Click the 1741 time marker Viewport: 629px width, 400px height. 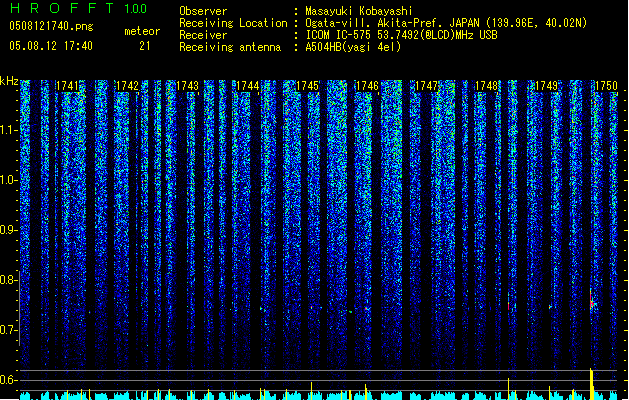click(x=67, y=86)
